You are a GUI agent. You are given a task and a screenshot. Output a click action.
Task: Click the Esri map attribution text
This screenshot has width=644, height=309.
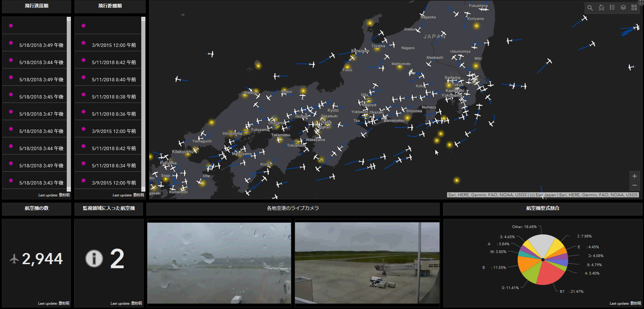click(543, 195)
